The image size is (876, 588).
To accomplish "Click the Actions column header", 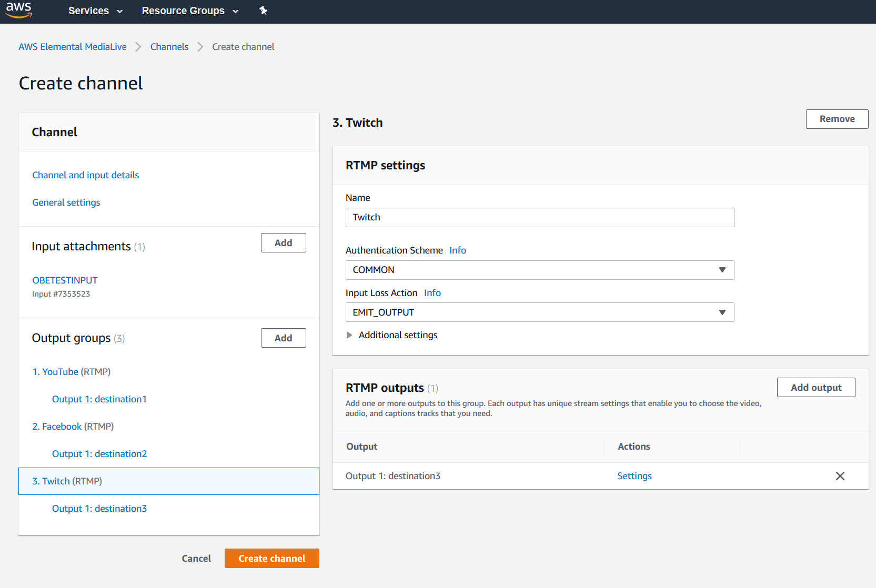I will coord(634,447).
